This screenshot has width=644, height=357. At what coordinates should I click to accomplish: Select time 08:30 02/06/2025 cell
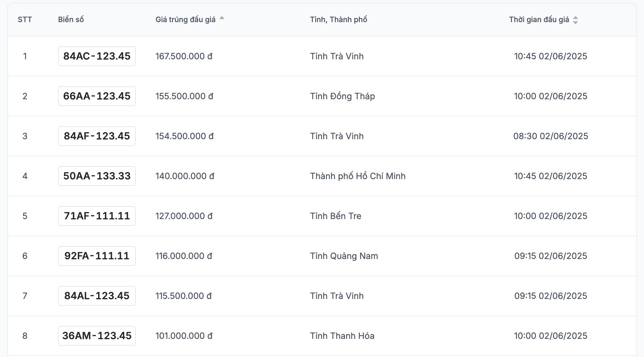[551, 136]
